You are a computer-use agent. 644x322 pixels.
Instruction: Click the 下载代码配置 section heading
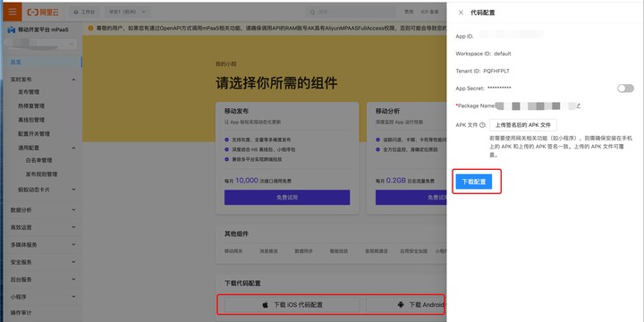click(242, 284)
